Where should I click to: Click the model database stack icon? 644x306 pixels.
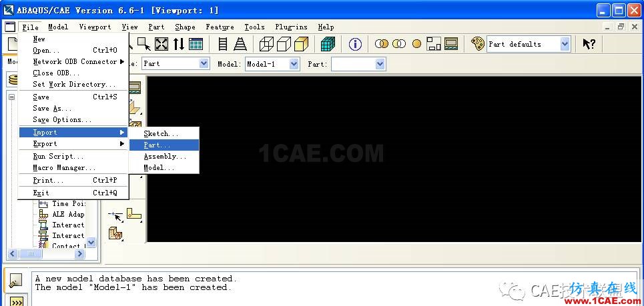[x=13, y=79]
